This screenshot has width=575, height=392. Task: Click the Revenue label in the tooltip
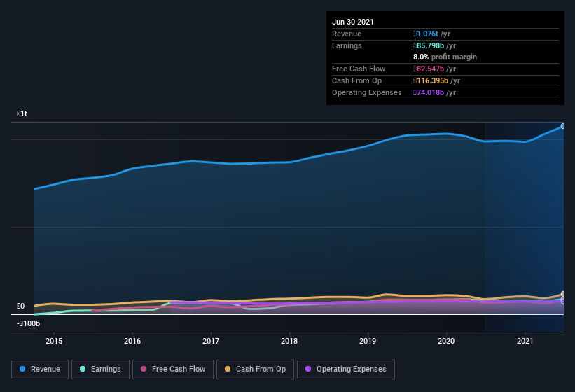point(347,34)
